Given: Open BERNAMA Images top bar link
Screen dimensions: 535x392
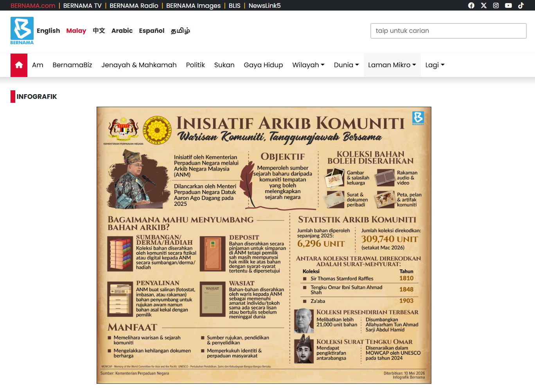Looking at the screenshot, I should [x=194, y=5].
